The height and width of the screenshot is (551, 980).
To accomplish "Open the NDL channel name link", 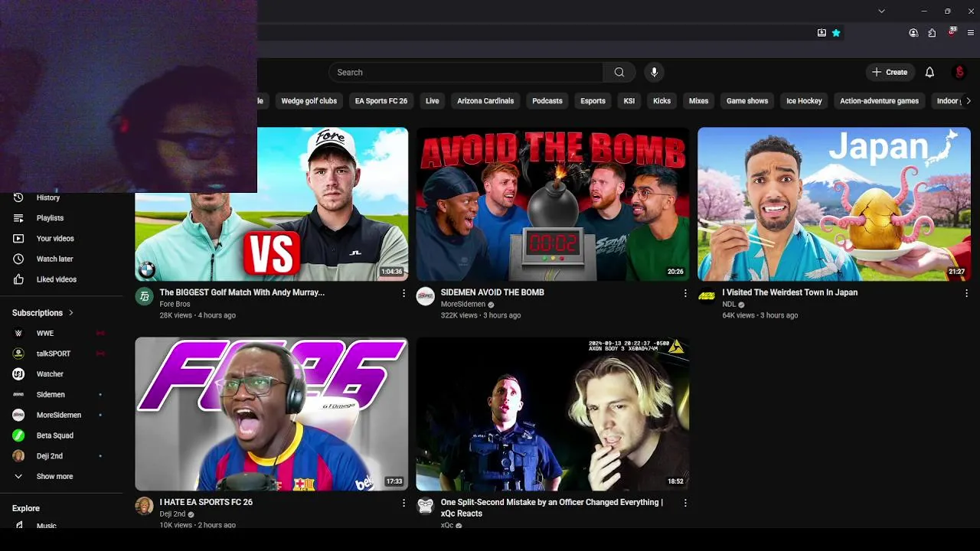I will coord(729,304).
